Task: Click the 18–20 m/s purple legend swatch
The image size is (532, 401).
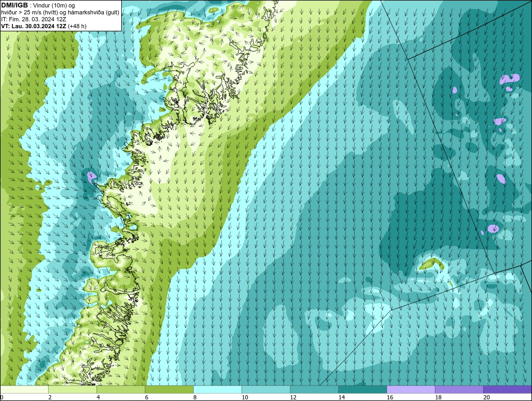Action: [460, 389]
